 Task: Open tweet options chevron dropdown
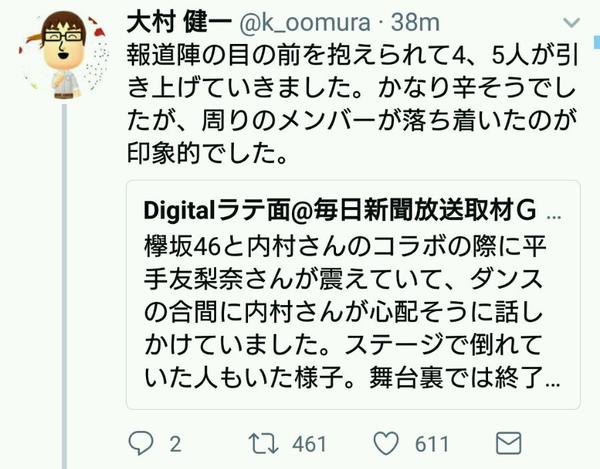click(572, 23)
